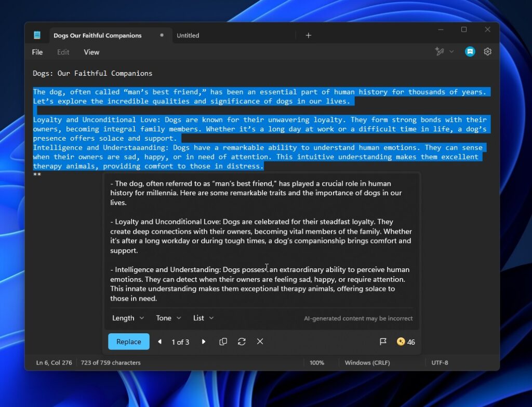Flag the AI-generated content
The width and height of the screenshot is (532, 407).
(383, 342)
